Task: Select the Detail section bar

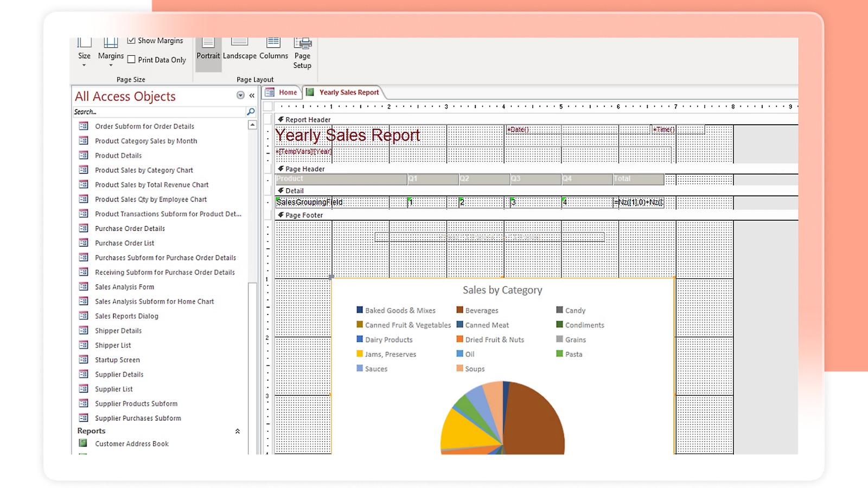Action: tap(536, 191)
